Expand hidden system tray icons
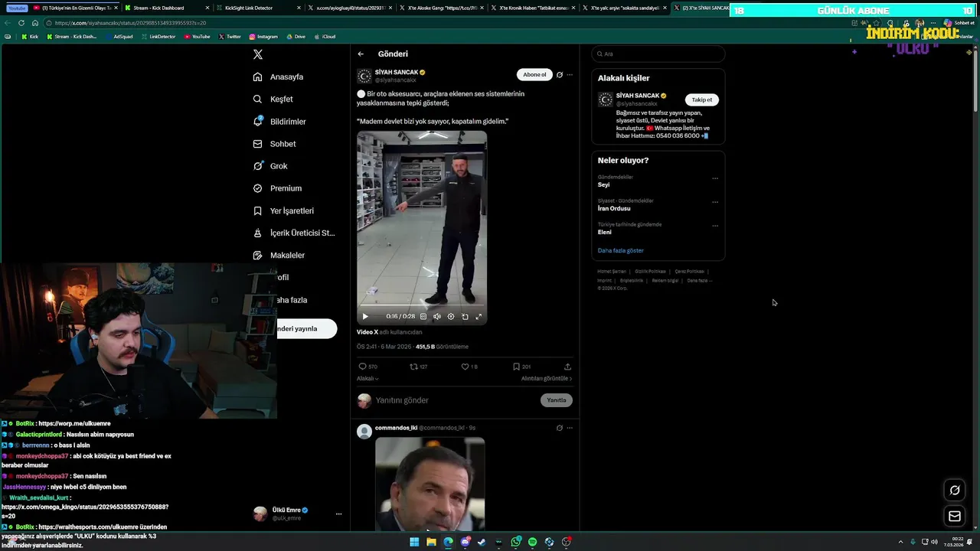980x551 pixels. click(x=902, y=542)
